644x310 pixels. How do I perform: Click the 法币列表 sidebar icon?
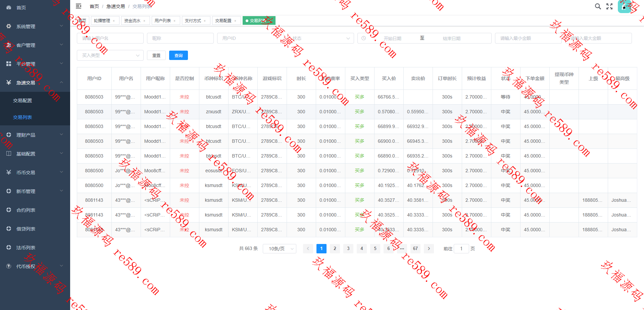9,247
